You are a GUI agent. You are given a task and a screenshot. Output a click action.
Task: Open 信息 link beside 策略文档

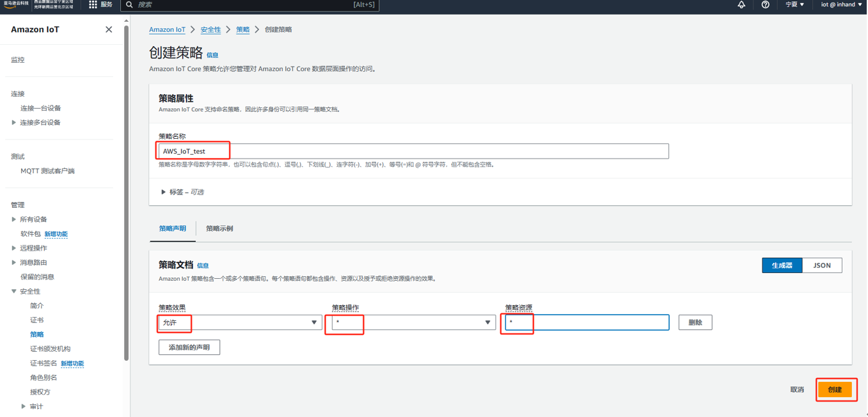[203, 265]
